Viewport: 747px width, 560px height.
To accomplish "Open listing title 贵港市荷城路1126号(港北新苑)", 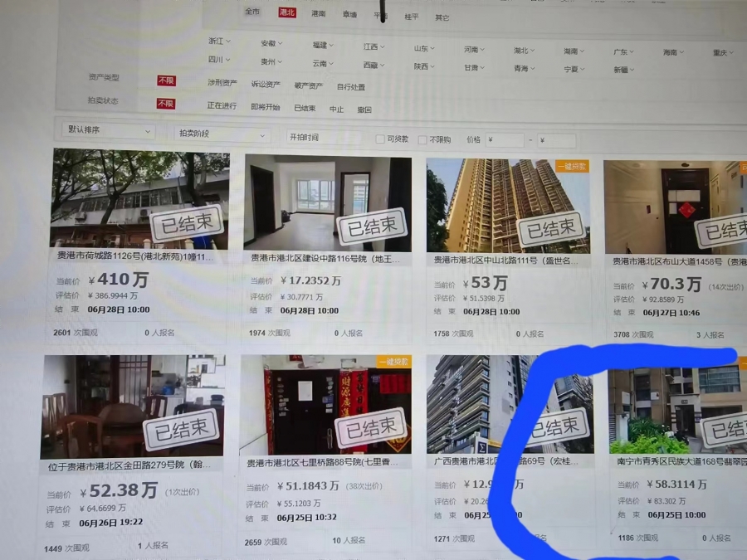I will tap(135, 256).
